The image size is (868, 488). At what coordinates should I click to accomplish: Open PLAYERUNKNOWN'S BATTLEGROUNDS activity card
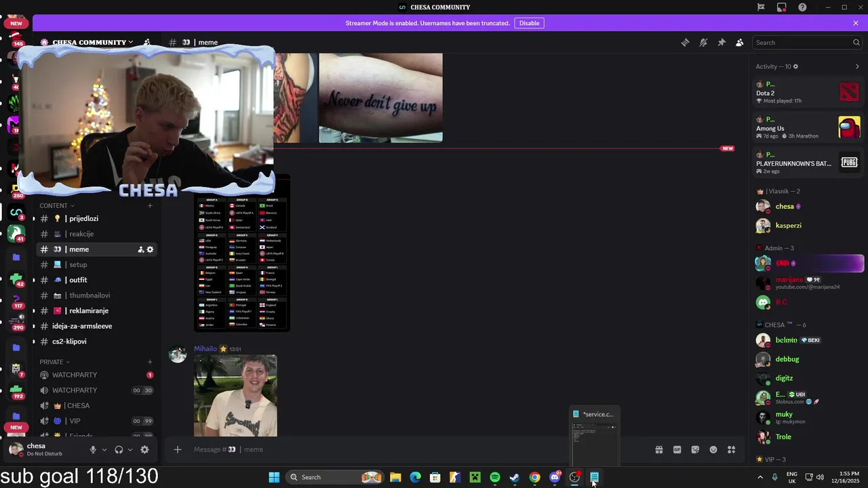click(809, 163)
